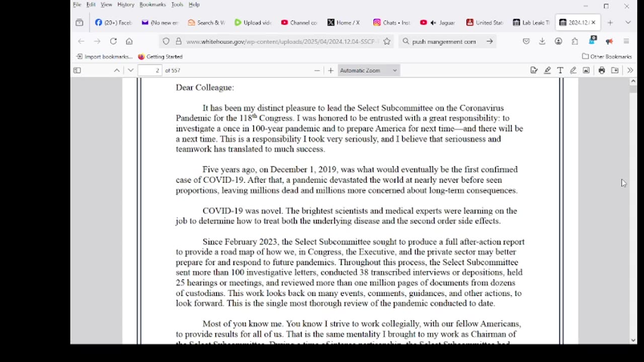Open the Firefox account menu
Image resolution: width=644 pixels, height=362 pixels.
coord(558,42)
